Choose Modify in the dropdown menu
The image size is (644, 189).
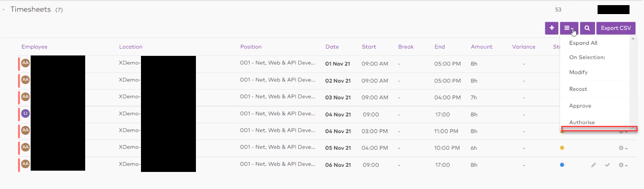(x=578, y=73)
